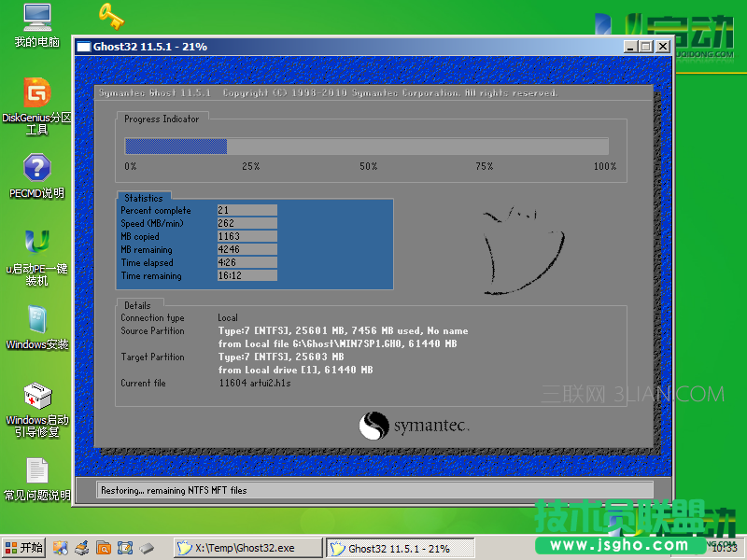Open the 开始 Start button

[24, 548]
